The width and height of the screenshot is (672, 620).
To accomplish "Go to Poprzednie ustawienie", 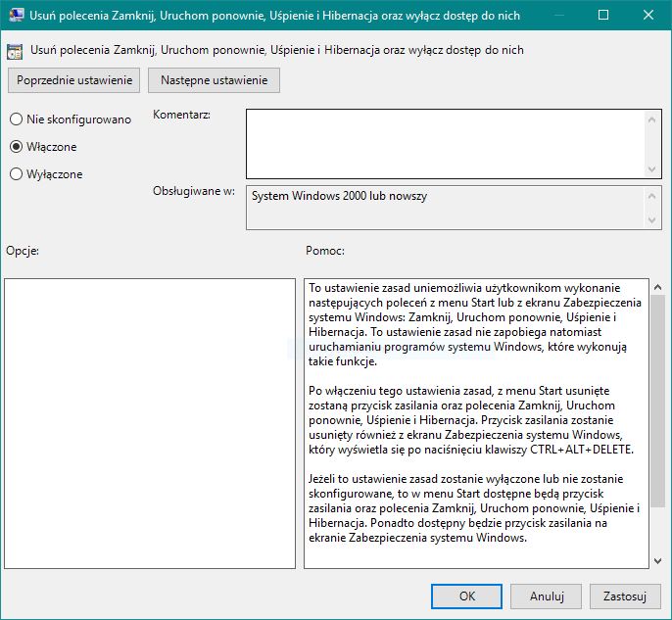I will pyautogui.click(x=73, y=80).
